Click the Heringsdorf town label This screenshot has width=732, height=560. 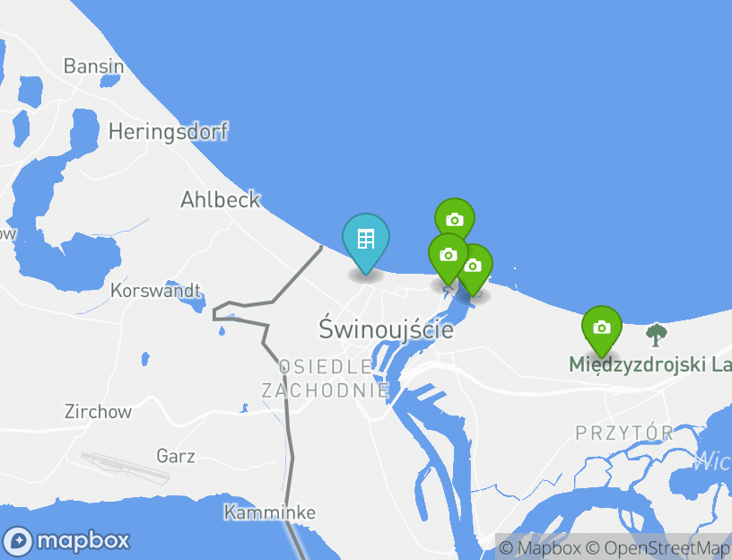[168, 132]
